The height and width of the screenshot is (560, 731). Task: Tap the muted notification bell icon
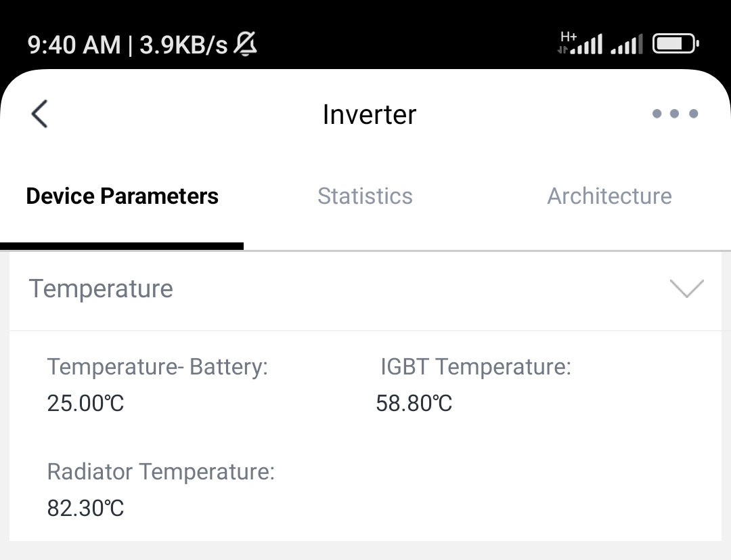tap(245, 45)
